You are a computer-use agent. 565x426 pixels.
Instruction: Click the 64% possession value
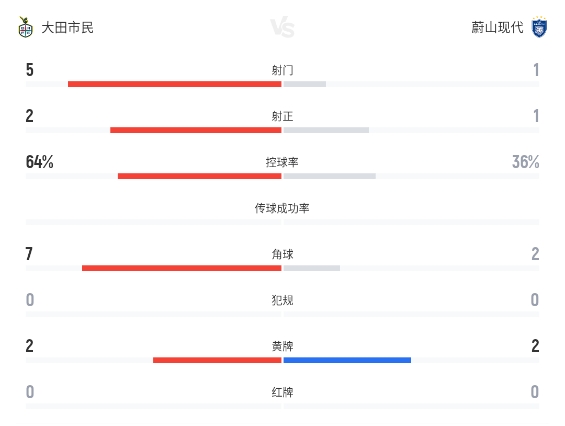tap(40, 162)
